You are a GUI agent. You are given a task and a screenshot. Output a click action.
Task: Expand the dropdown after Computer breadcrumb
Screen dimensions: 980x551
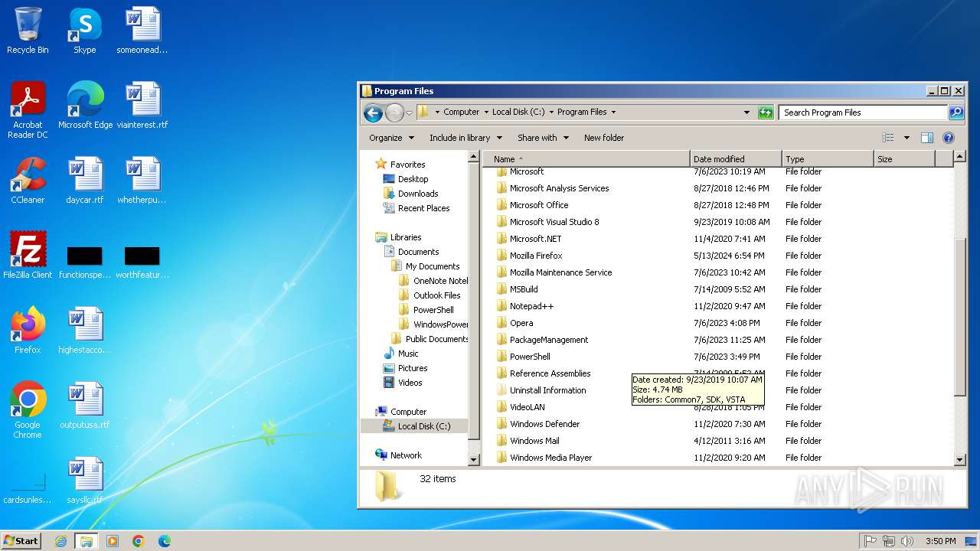[x=485, y=112]
